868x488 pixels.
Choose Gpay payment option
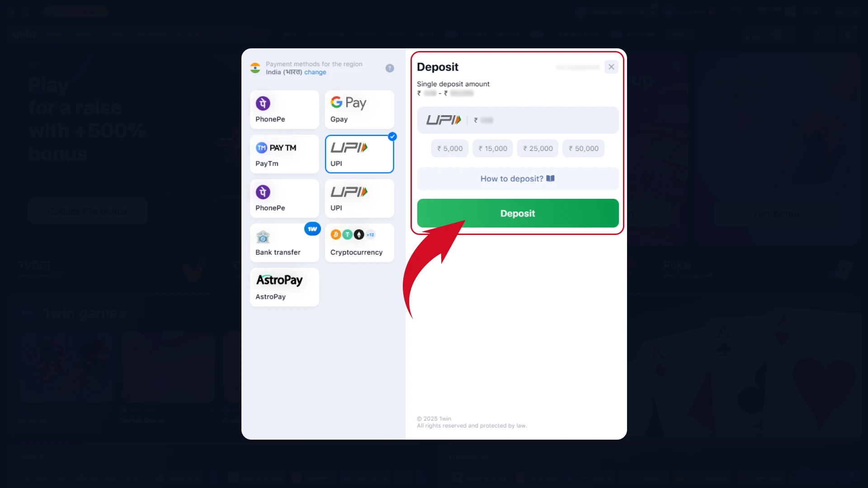[x=359, y=110]
